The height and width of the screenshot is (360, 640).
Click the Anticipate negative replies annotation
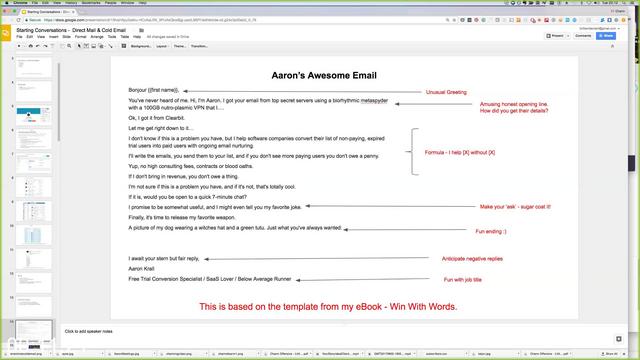point(472,259)
